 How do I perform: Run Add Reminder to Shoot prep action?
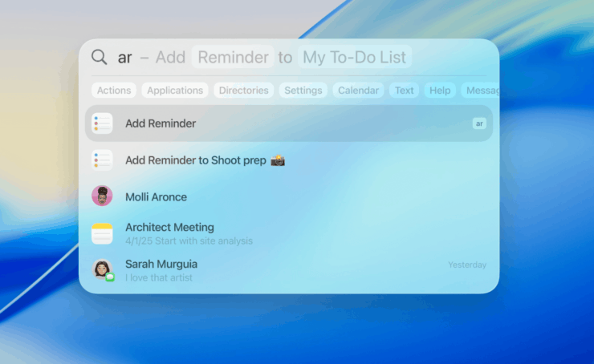click(205, 160)
